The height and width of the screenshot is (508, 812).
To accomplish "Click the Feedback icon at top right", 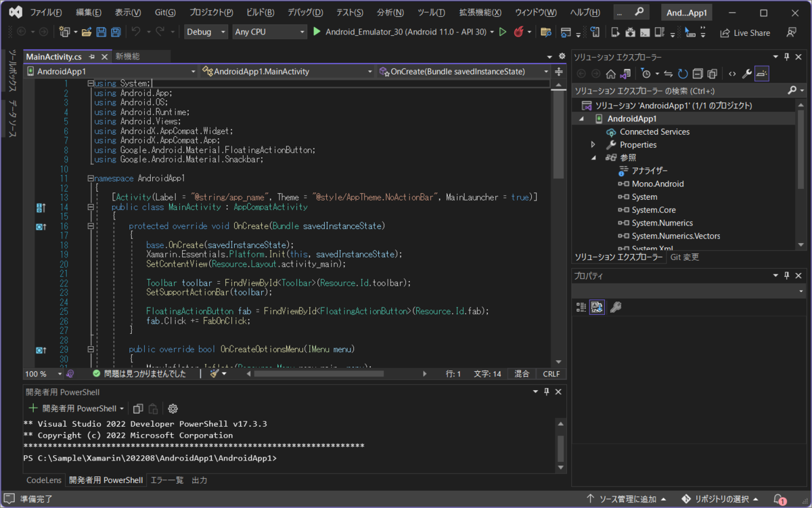I will click(791, 32).
